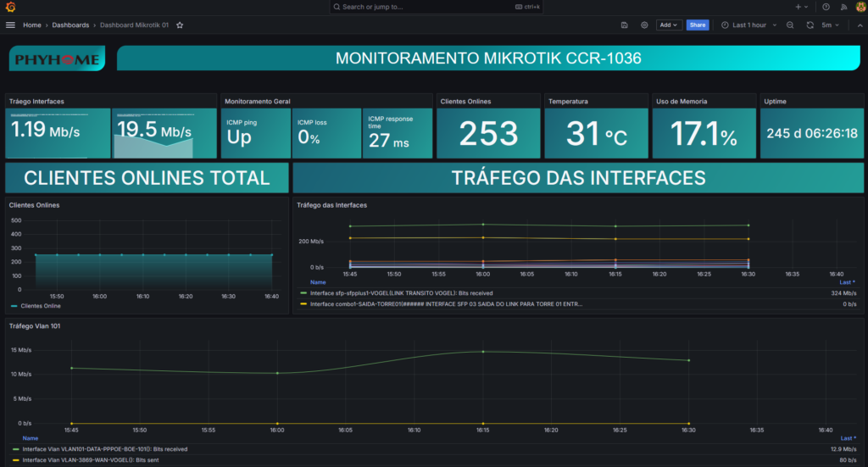Open the Add dropdown
Screen dimensions: 868x467
pyautogui.click(x=669, y=25)
